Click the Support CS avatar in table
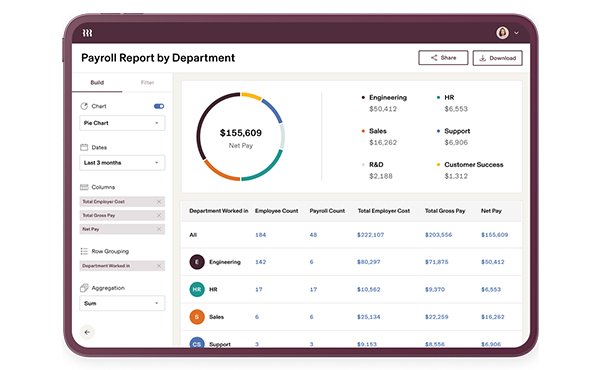600x370 pixels. point(197,343)
